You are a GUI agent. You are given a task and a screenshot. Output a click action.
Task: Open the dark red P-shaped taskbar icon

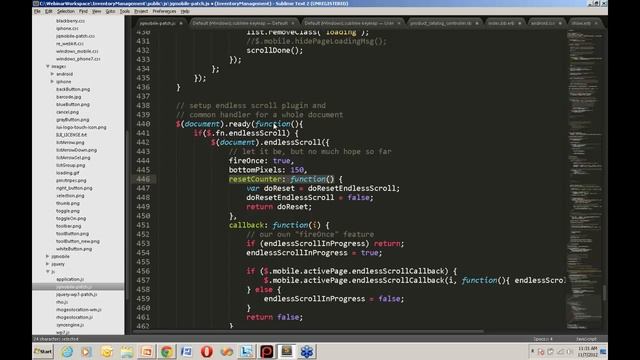coord(267,351)
